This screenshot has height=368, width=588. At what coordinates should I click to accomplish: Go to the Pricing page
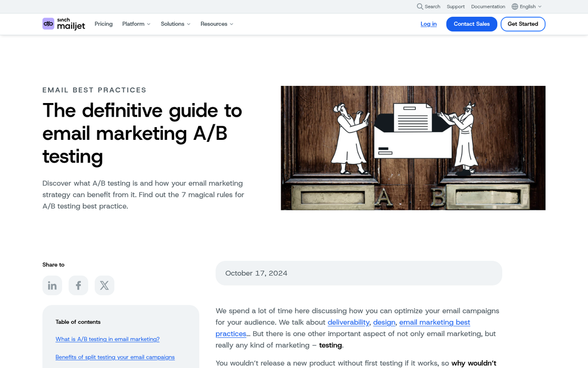coord(103,24)
